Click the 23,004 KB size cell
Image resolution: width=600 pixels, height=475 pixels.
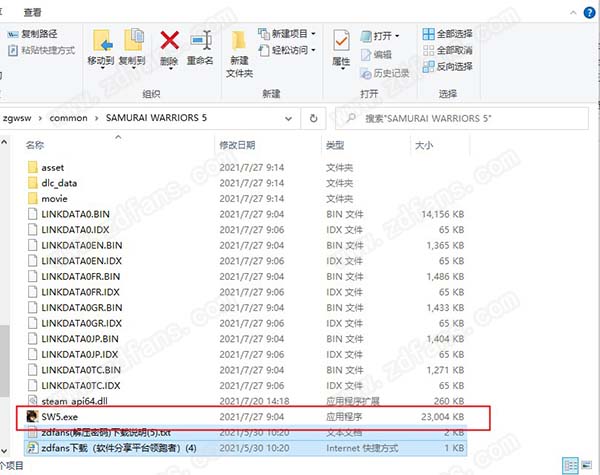pyautogui.click(x=443, y=416)
